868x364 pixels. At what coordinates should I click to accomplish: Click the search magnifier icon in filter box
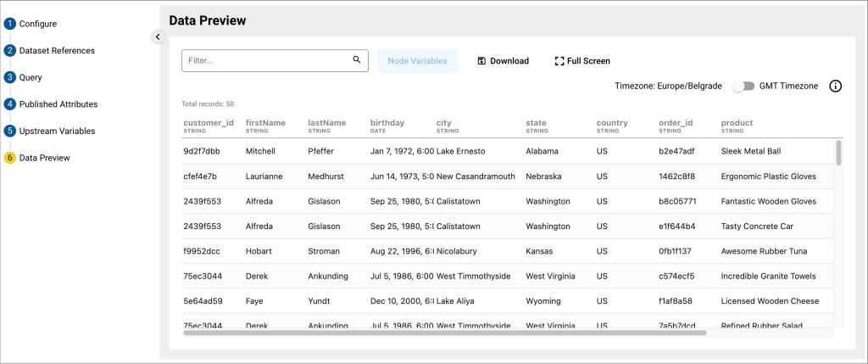point(357,60)
